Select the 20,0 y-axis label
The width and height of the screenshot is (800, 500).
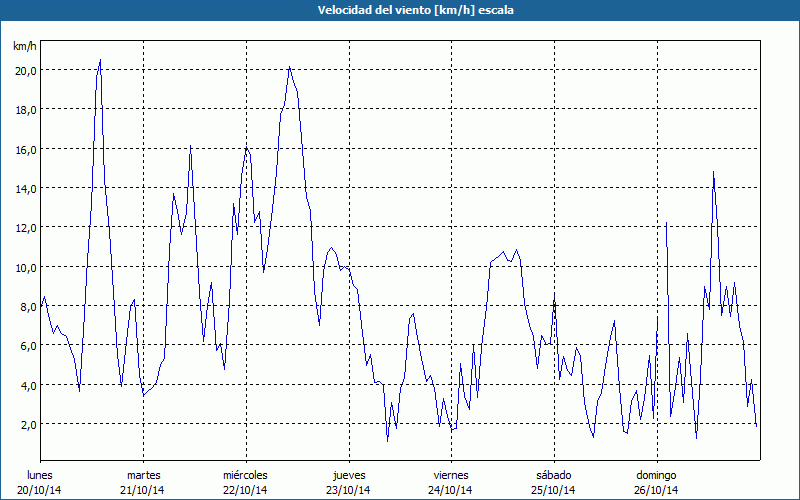(25, 70)
